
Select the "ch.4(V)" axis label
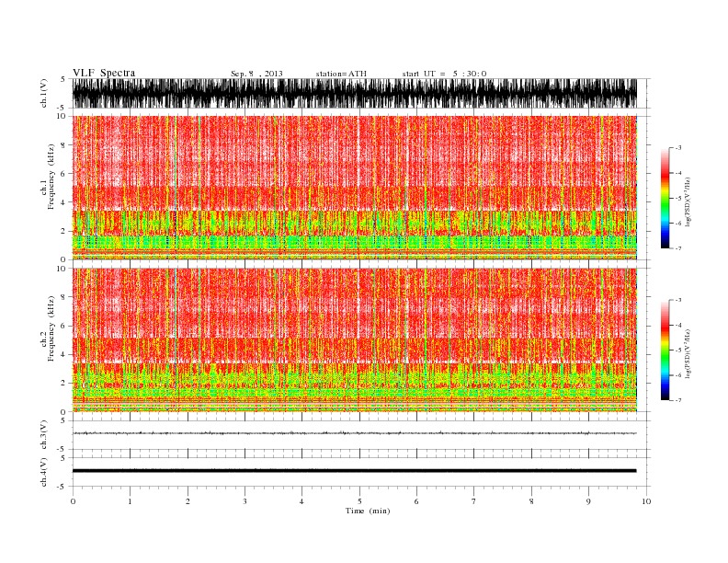(x=44, y=472)
